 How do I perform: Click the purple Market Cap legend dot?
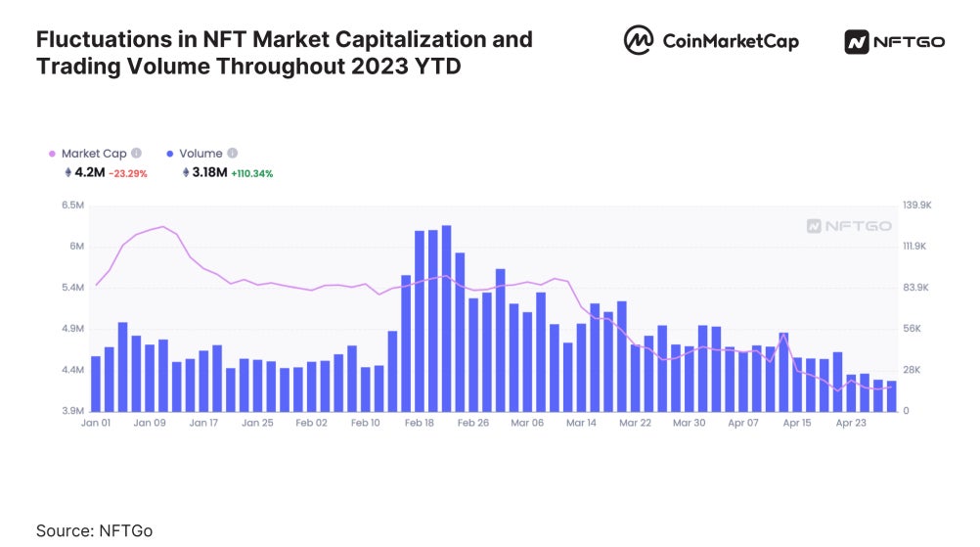52,154
